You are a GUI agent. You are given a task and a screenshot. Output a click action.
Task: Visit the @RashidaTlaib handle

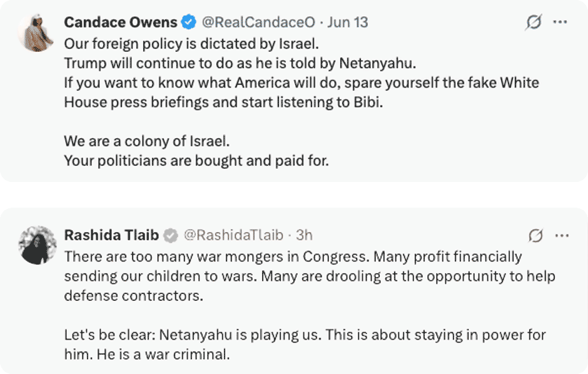tap(233, 236)
